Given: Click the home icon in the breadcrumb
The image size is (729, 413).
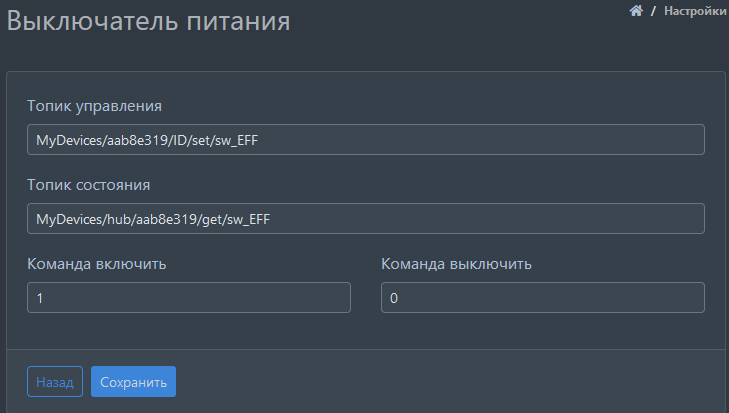Looking at the screenshot, I should point(635,11).
